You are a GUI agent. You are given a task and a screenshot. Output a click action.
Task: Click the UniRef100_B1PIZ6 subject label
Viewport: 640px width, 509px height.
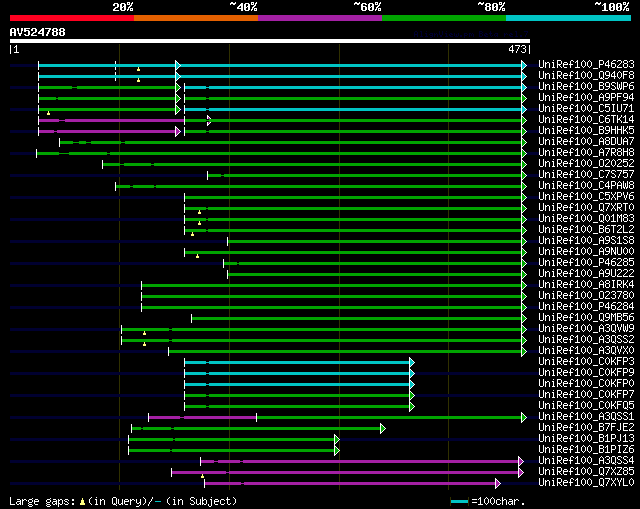[x=586, y=450]
